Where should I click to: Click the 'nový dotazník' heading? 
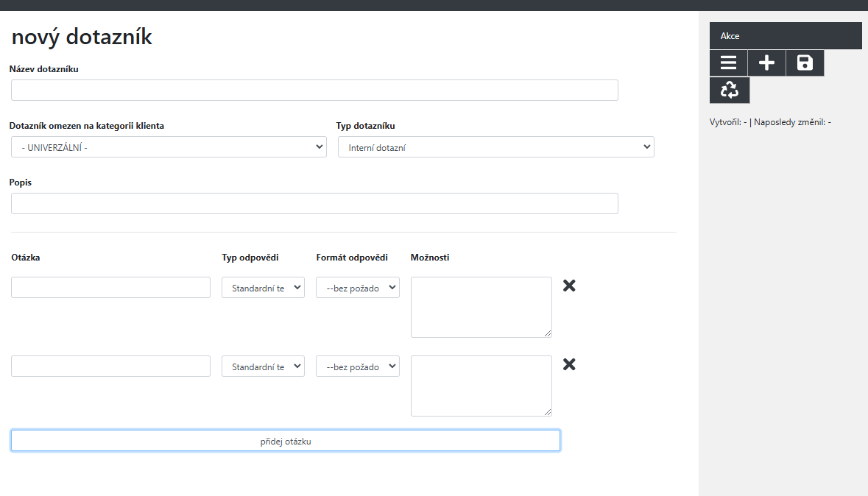[x=82, y=37]
